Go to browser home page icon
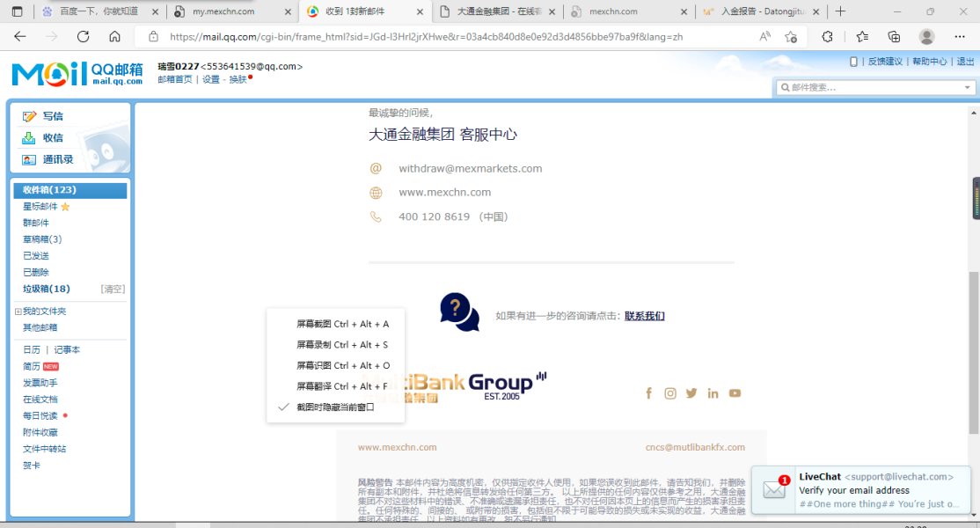Viewport: 980px width, 528px height. click(x=115, y=37)
